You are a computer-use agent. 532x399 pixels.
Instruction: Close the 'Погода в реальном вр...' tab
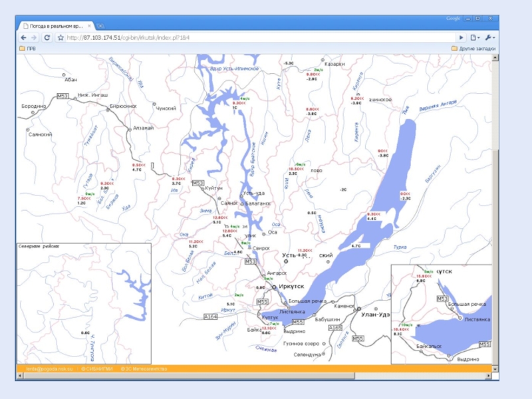tap(89, 26)
